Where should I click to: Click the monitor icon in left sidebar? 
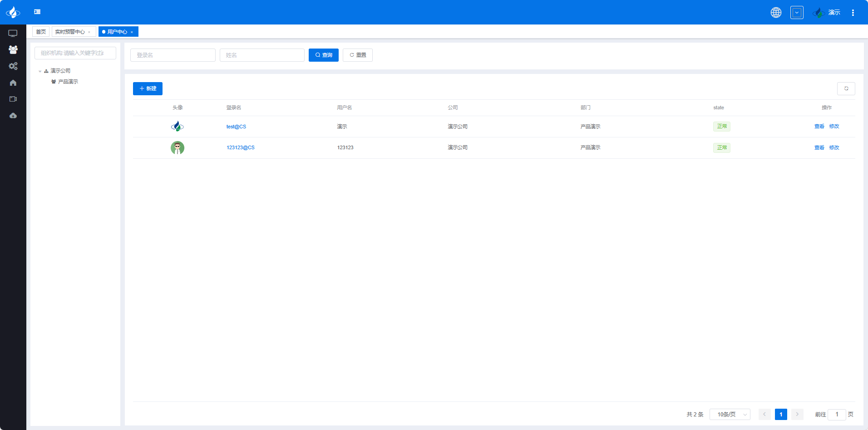13,33
